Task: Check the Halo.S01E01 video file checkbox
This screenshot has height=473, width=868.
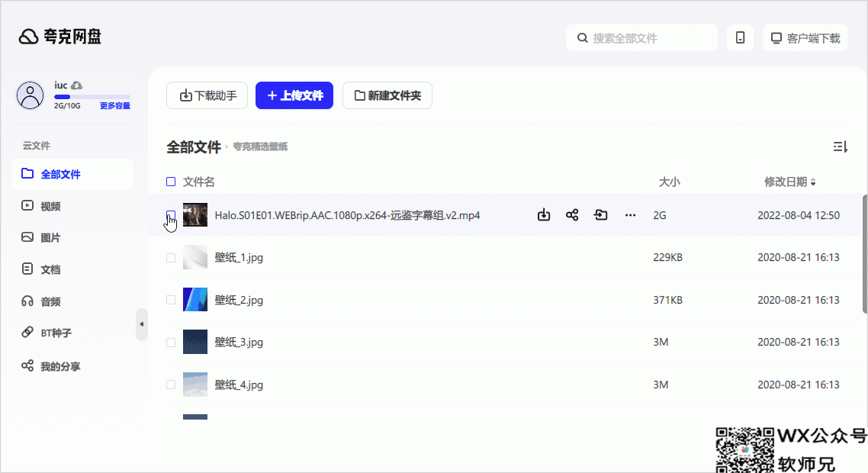Action: 171,215
